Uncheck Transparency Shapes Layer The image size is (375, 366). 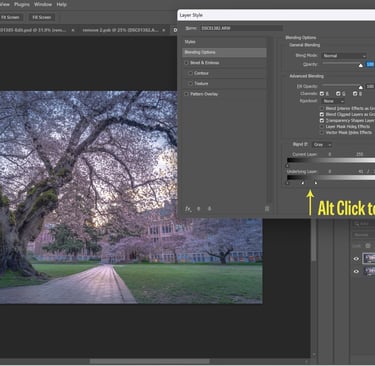[x=322, y=120]
